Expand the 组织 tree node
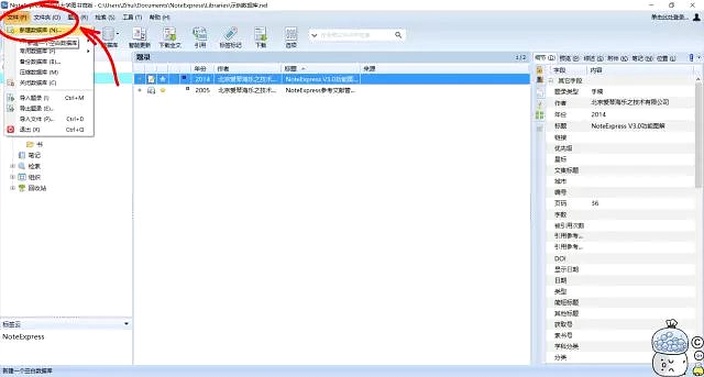Image resolution: width=704 pixels, height=377 pixels. (x=13, y=177)
